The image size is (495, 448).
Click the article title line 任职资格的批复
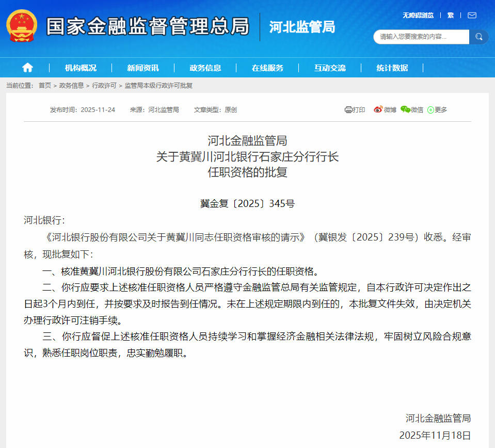[248, 172]
